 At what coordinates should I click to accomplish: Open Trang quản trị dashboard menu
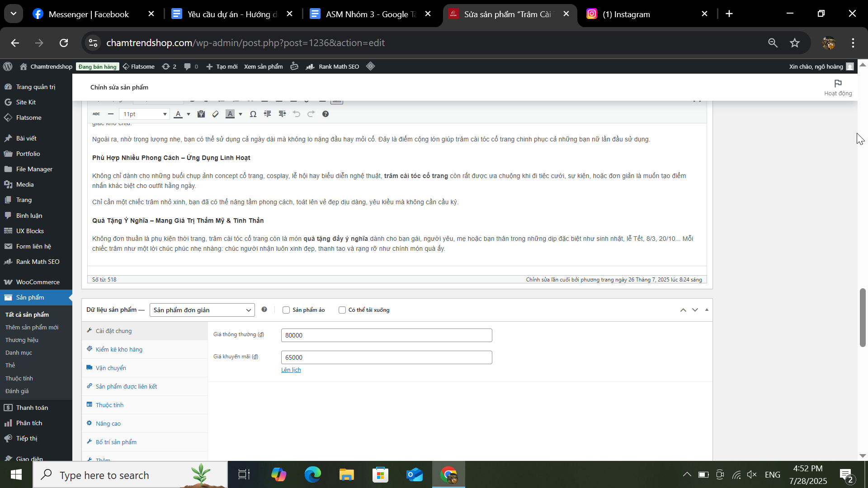click(36, 87)
